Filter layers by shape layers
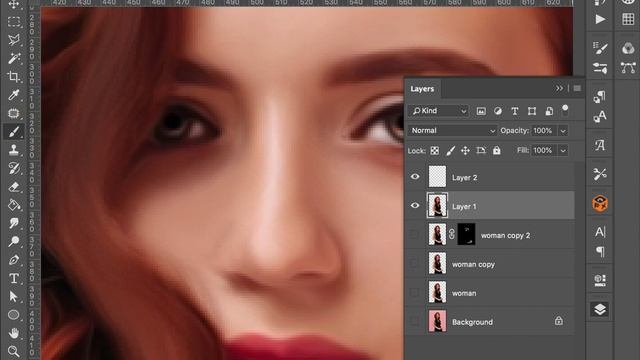The height and width of the screenshot is (360, 640). tap(532, 111)
